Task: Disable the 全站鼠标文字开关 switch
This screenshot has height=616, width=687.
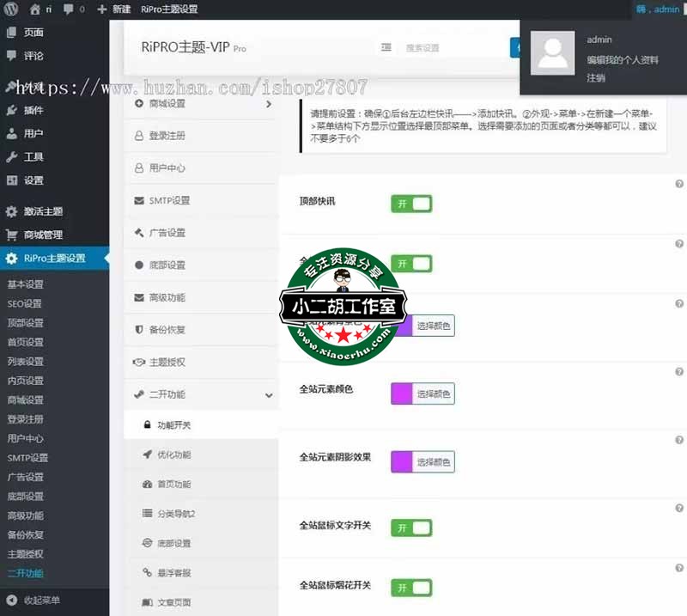Action: [x=411, y=528]
